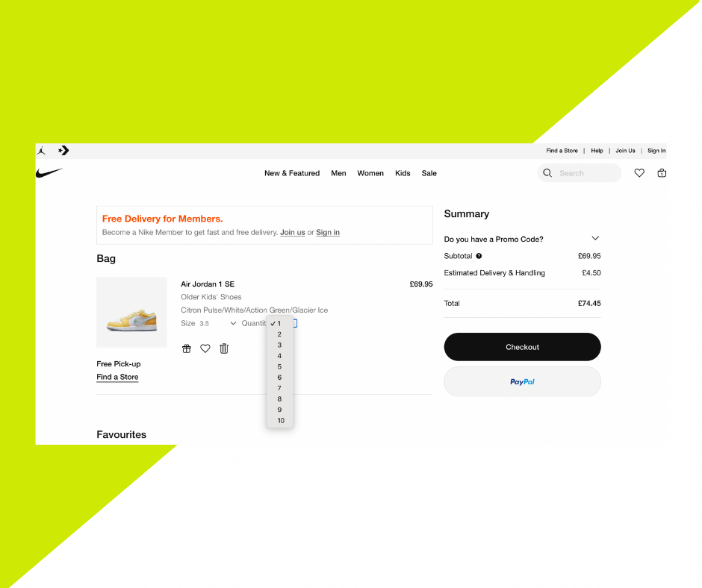Pick quantity 9 in the dropdown
Image resolution: width=702 pixels, height=588 pixels.
click(279, 410)
